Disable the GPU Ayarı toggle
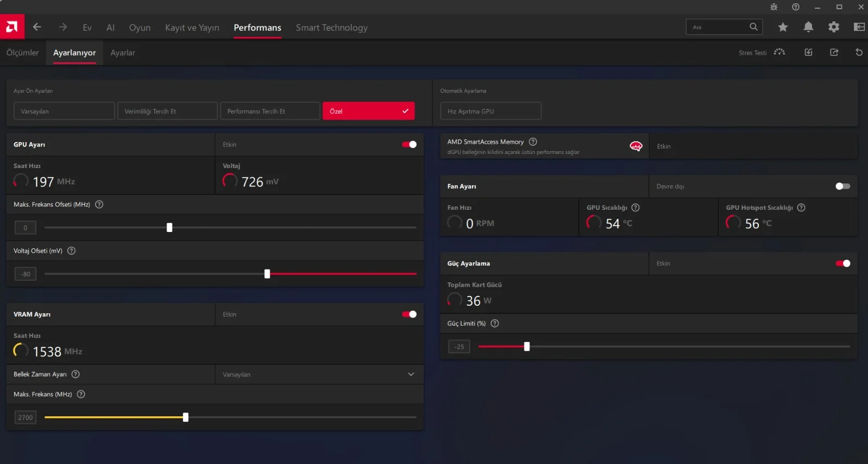 pos(409,145)
